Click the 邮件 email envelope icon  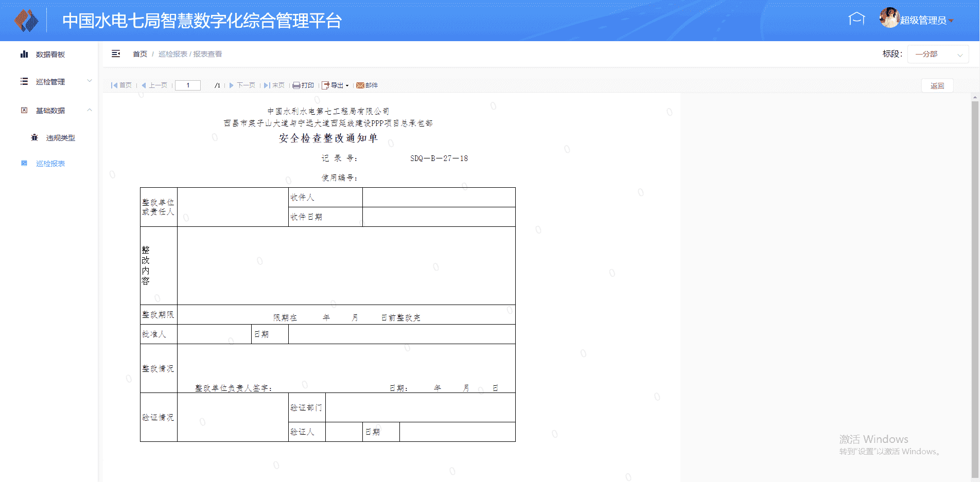pyautogui.click(x=360, y=85)
